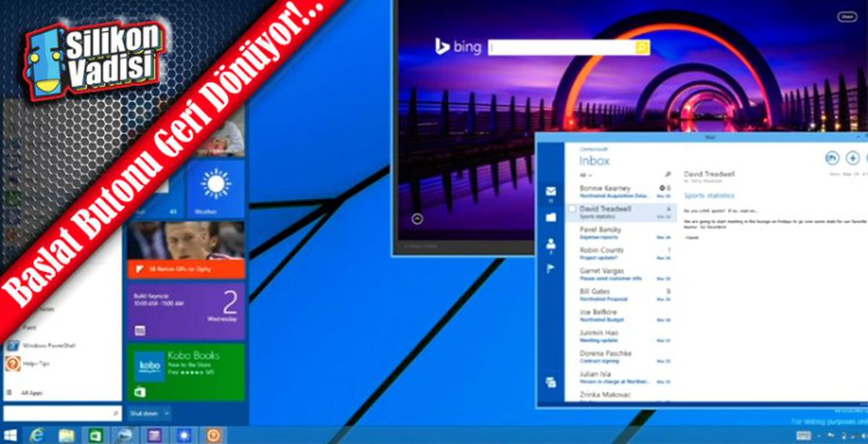Click the Windows Start button on taskbar
Viewport: 868px width, 444px height.
[9, 435]
